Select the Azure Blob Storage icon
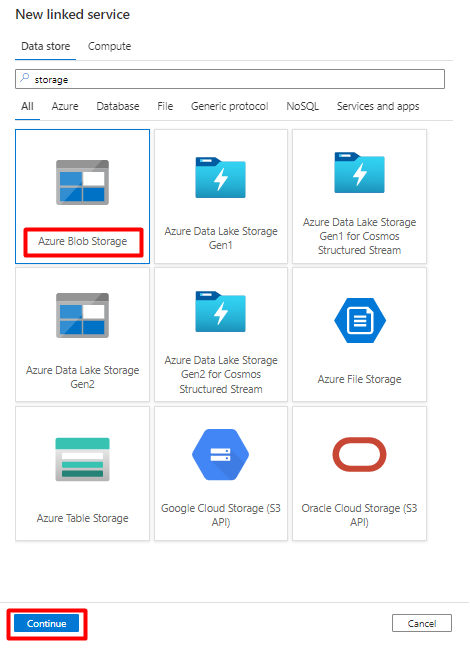The image size is (470, 666). [x=82, y=182]
